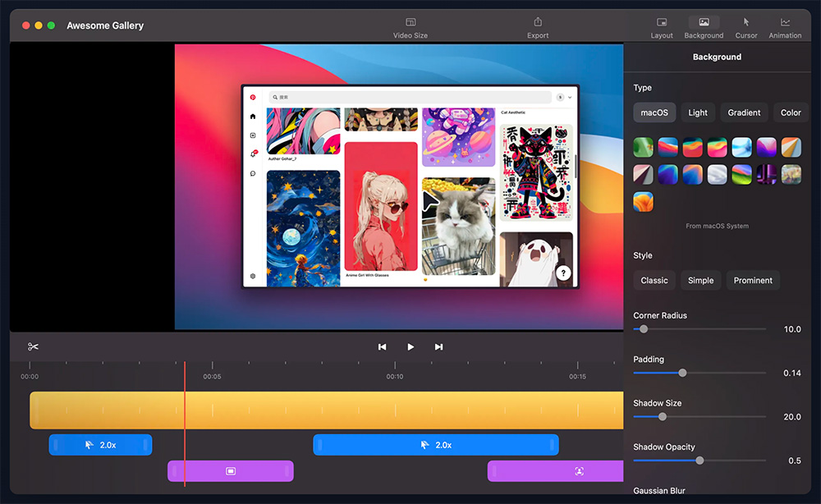The image size is (821, 504).
Task: Adjust the Shadow Opacity slider handle
Action: click(699, 460)
